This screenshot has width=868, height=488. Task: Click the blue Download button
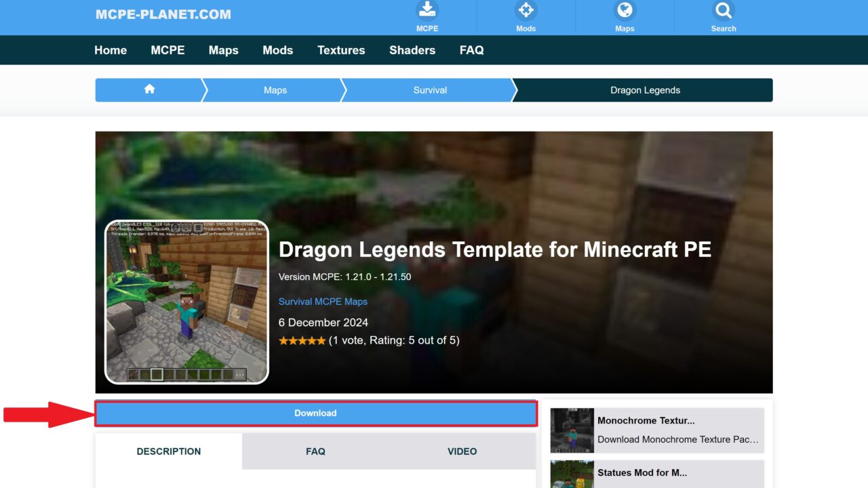(x=315, y=413)
